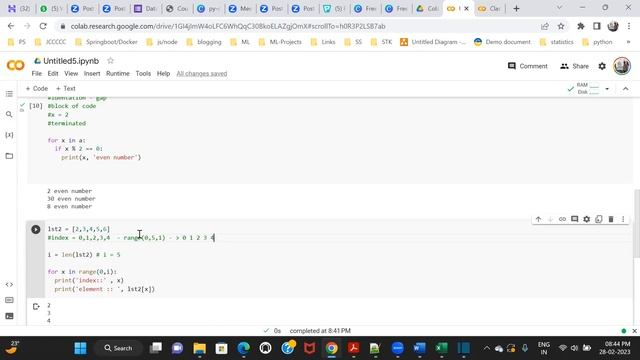Open the Springboot/Docker bookmark folder

pyautogui.click(x=107, y=42)
